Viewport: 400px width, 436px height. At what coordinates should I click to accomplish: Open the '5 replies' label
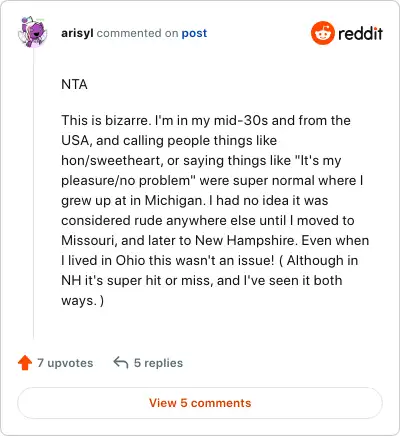(x=158, y=363)
